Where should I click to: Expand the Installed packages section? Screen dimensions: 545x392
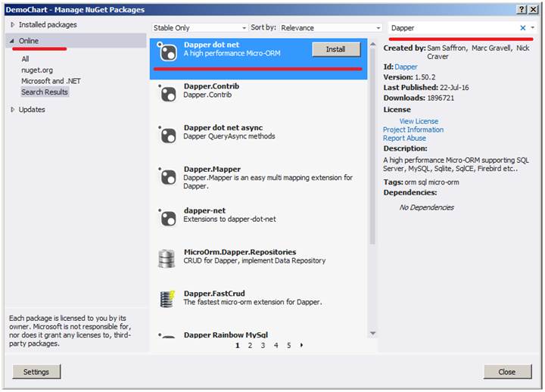point(13,25)
